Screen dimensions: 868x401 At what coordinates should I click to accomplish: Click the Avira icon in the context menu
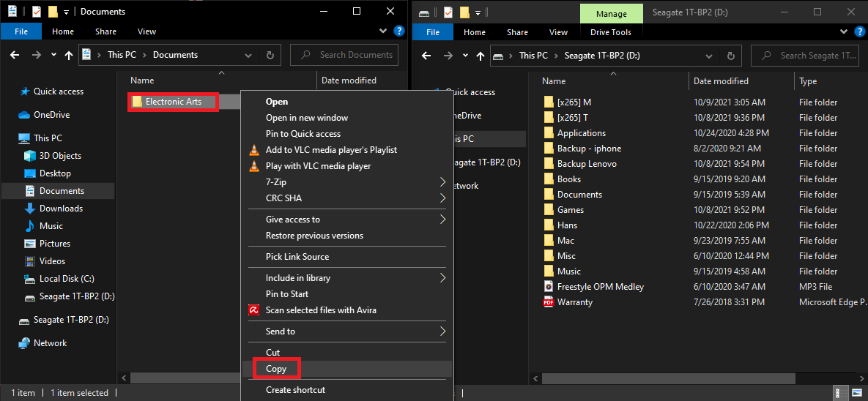(254, 310)
